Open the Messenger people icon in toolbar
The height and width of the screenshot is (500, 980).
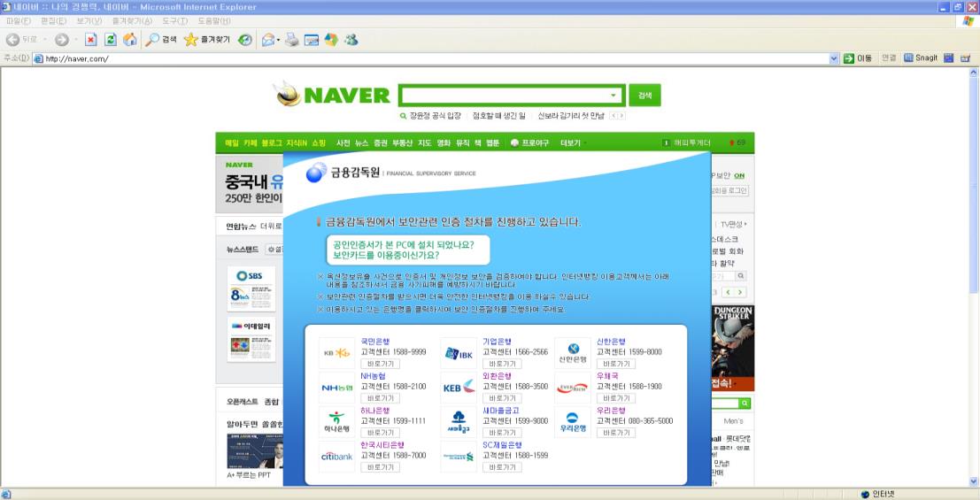[x=351, y=39]
